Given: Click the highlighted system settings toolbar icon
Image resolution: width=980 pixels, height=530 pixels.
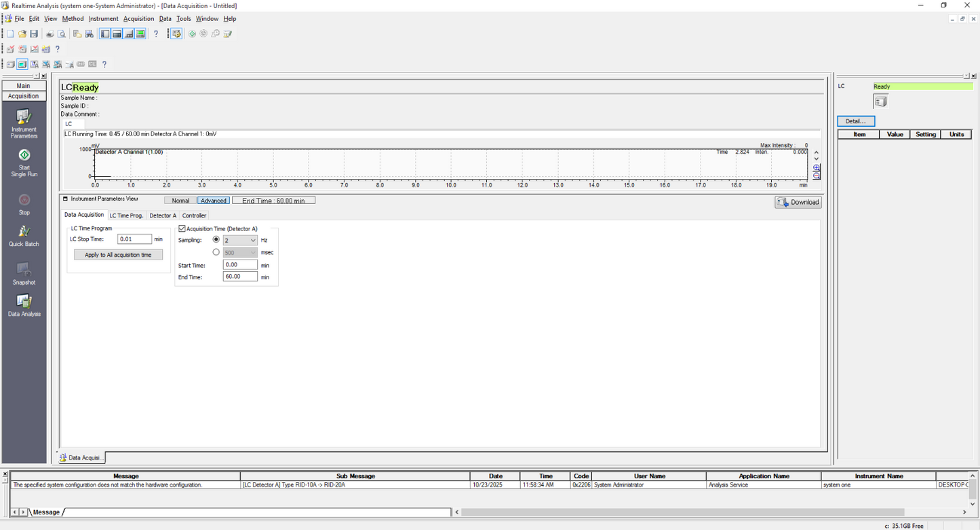Looking at the screenshot, I should [176, 34].
